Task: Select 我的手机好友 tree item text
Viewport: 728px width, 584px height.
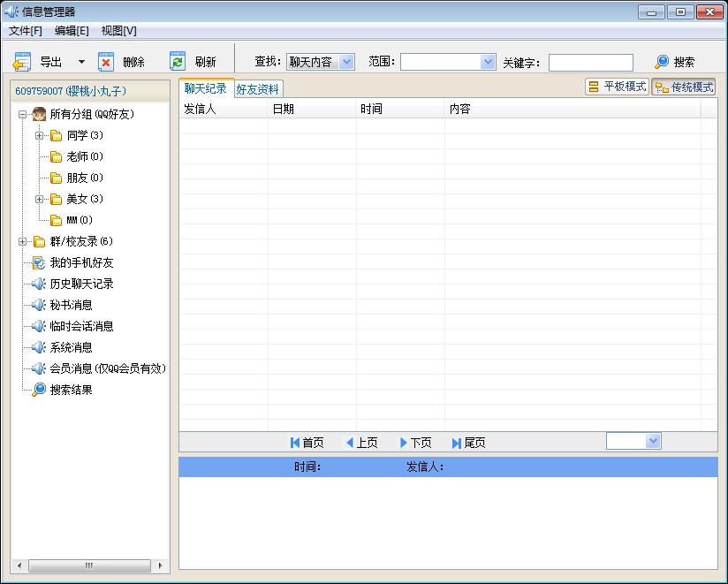Action: [x=81, y=262]
